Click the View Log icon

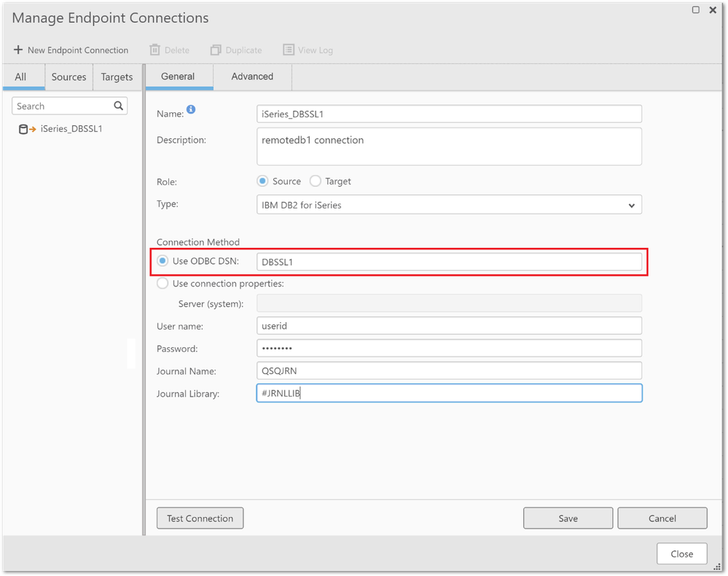point(288,50)
